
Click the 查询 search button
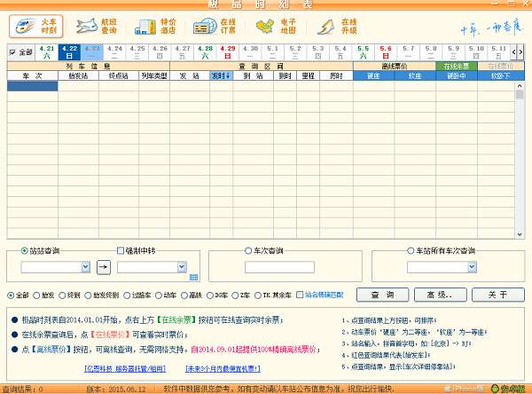[383, 295]
